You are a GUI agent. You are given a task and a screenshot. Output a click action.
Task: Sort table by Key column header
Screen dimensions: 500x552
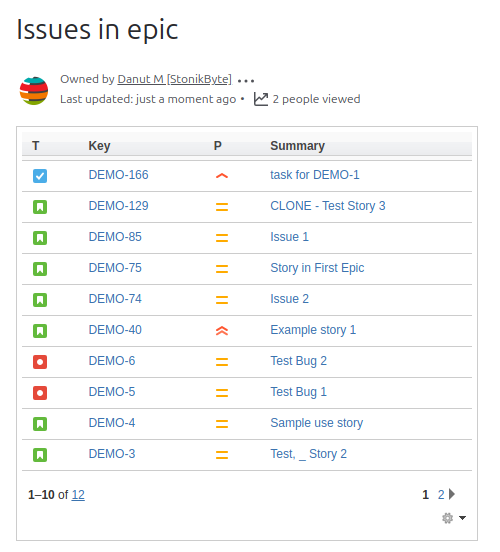pyautogui.click(x=99, y=146)
